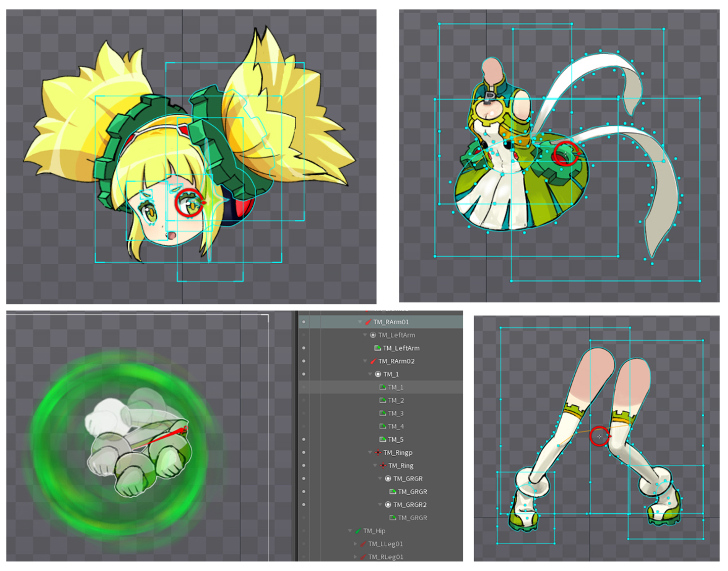Click the green bone icon beside TM_Hip

click(x=358, y=531)
